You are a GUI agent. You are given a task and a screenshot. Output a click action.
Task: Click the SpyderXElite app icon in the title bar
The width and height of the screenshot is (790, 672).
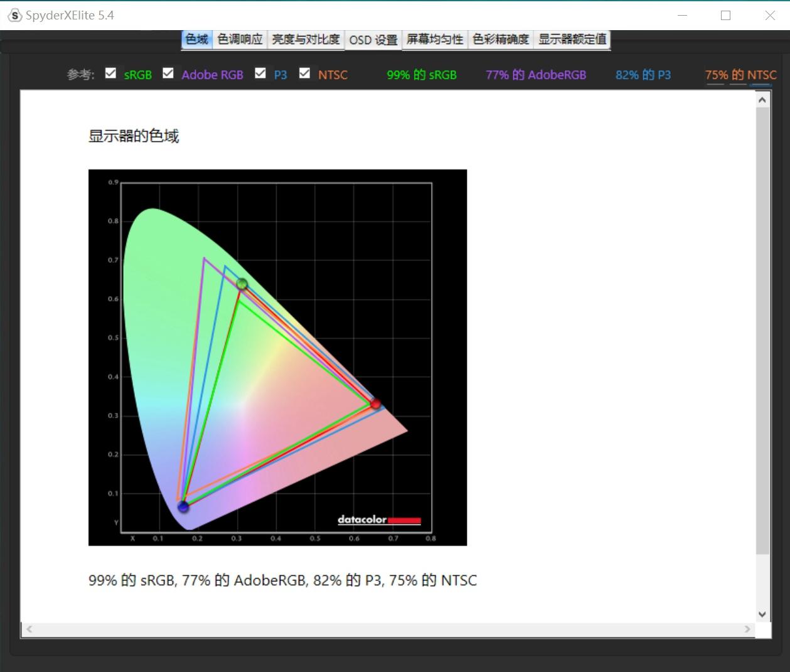(14, 15)
